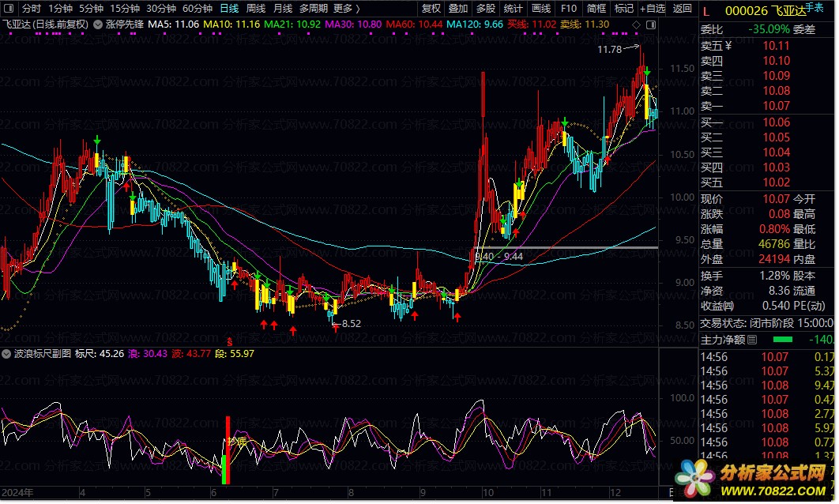839x504 pixels.
Task: Switch to 60分钟 chart period
Action: (x=198, y=8)
